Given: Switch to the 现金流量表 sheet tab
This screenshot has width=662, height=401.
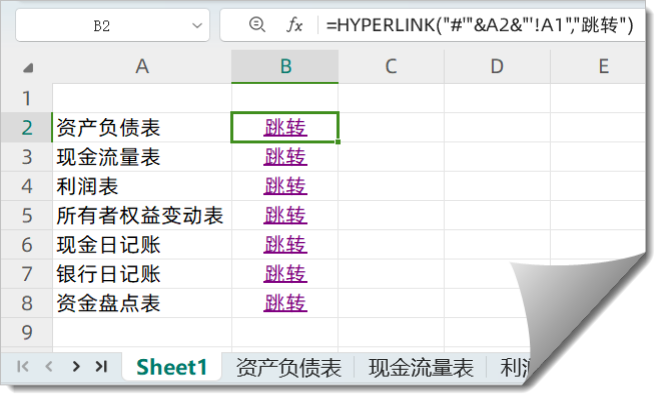Looking at the screenshot, I should point(421,367).
